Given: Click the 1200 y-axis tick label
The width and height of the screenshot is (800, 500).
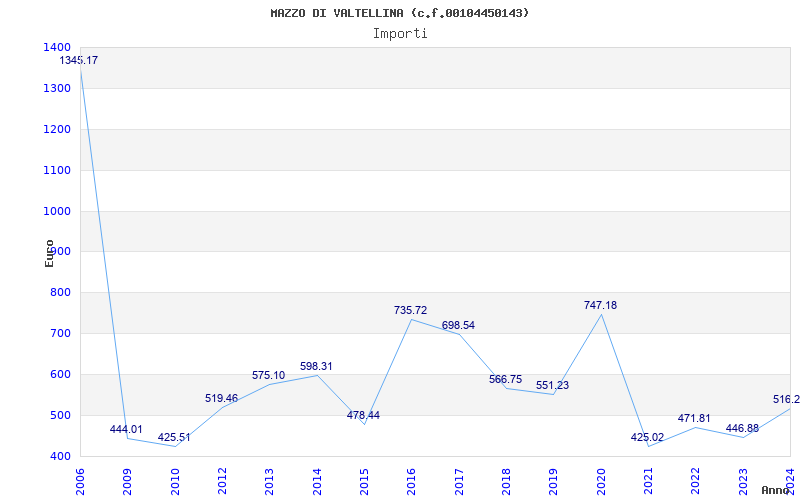Looking at the screenshot, I should point(58,129).
